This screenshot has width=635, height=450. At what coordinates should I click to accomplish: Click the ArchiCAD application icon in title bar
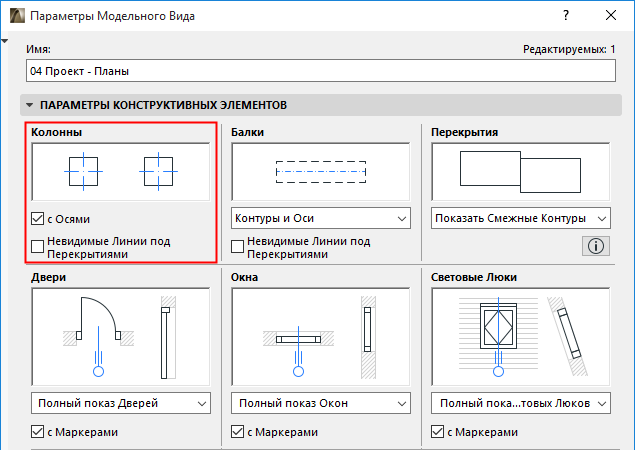[x=17, y=16]
